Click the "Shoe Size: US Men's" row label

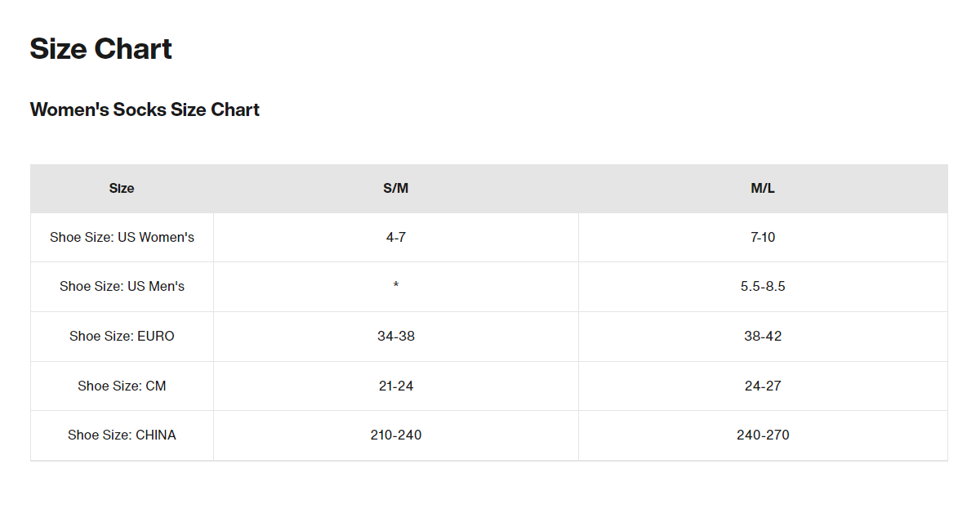point(122,287)
